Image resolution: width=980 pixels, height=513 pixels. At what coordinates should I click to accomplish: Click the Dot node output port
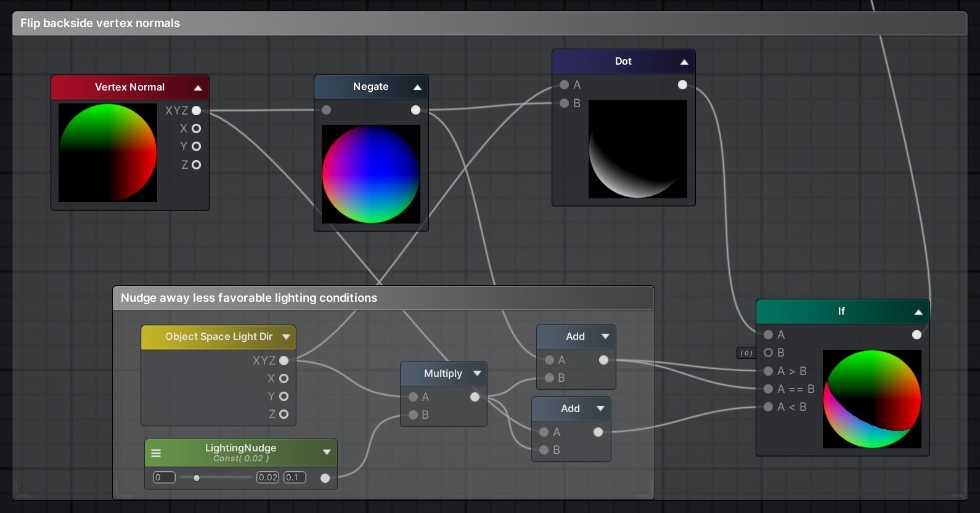point(682,85)
